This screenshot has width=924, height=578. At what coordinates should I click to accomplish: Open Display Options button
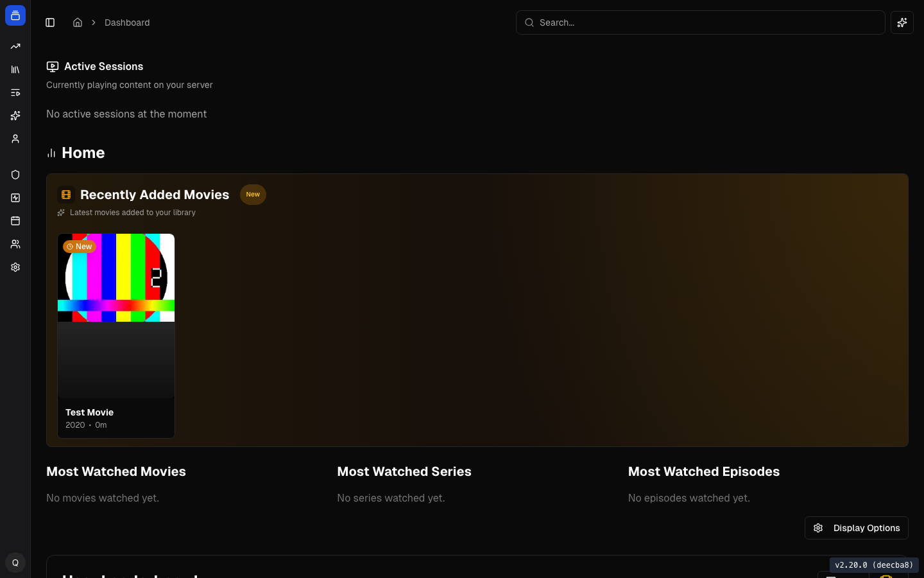[857, 528]
